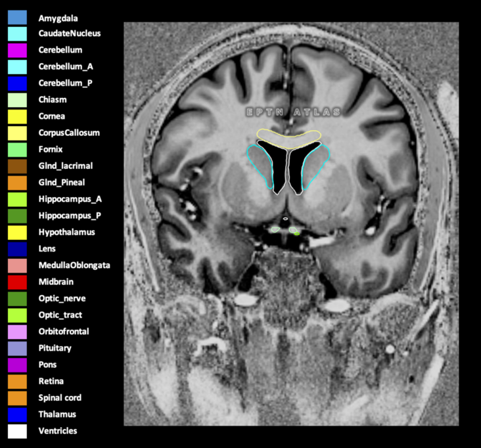Screen dimensions: 481x448
Task: Click the 'Optic_tract' legend label
Action: 60,315
